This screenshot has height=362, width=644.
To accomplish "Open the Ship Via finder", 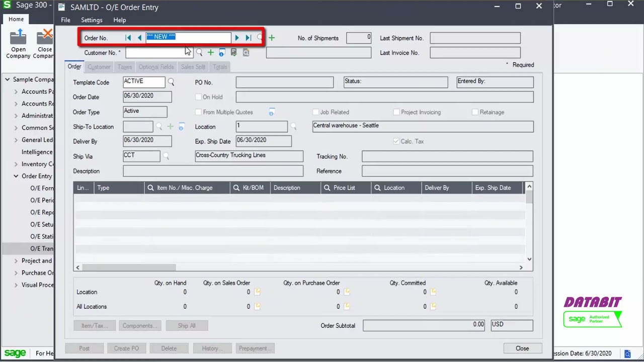I will point(166,156).
